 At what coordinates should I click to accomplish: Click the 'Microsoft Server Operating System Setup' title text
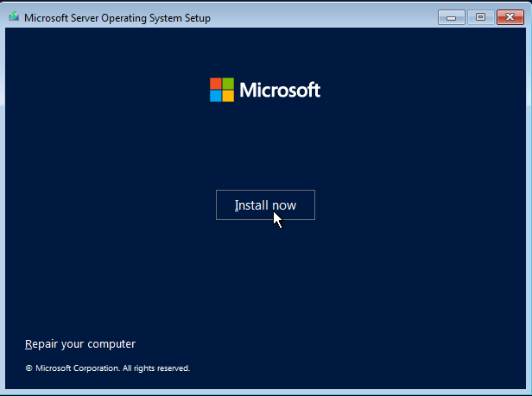[117, 18]
